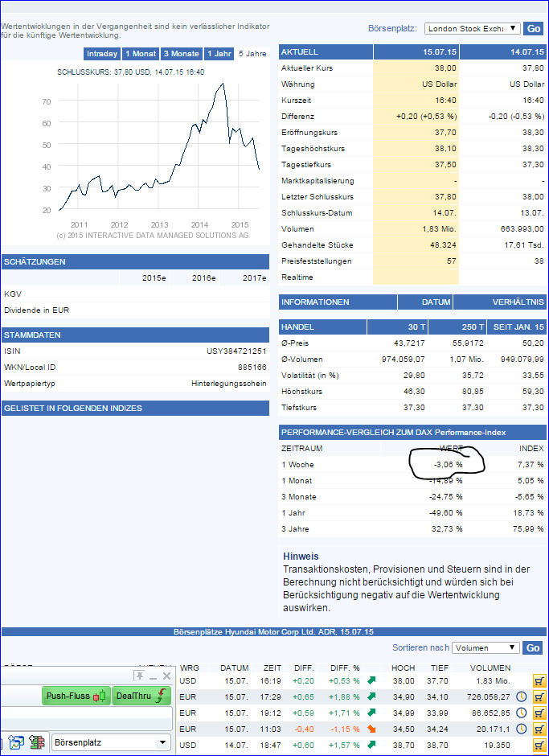Click the cart icon in the 86.652,85 volume row
The height and width of the screenshot is (756, 549).
coord(539,712)
